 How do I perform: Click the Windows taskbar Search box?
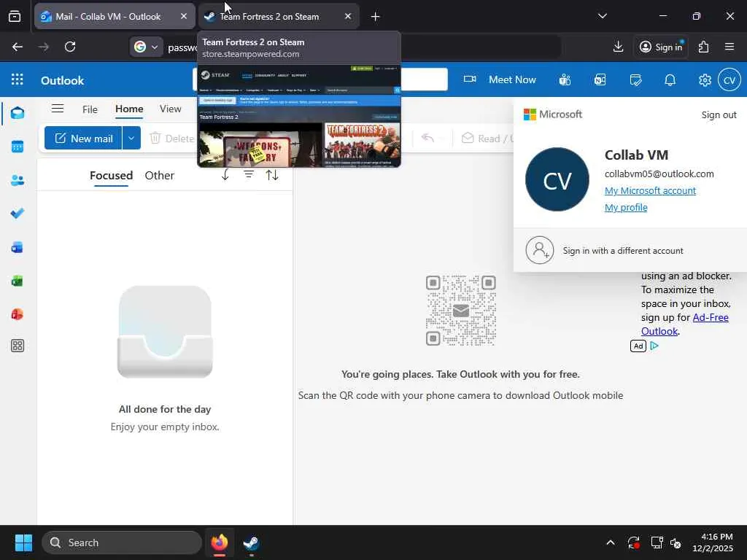click(122, 542)
